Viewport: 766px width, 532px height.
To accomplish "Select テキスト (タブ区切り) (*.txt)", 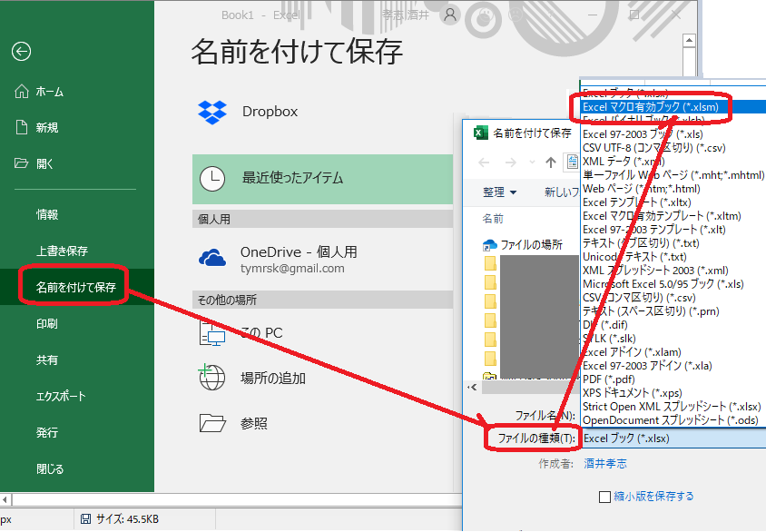I will pyautogui.click(x=674, y=242).
